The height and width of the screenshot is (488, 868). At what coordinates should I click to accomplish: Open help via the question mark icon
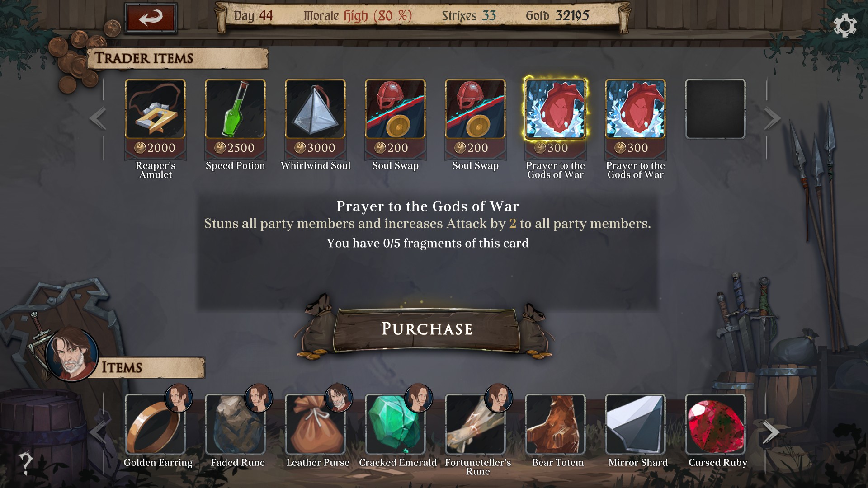[x=25, y=463]
